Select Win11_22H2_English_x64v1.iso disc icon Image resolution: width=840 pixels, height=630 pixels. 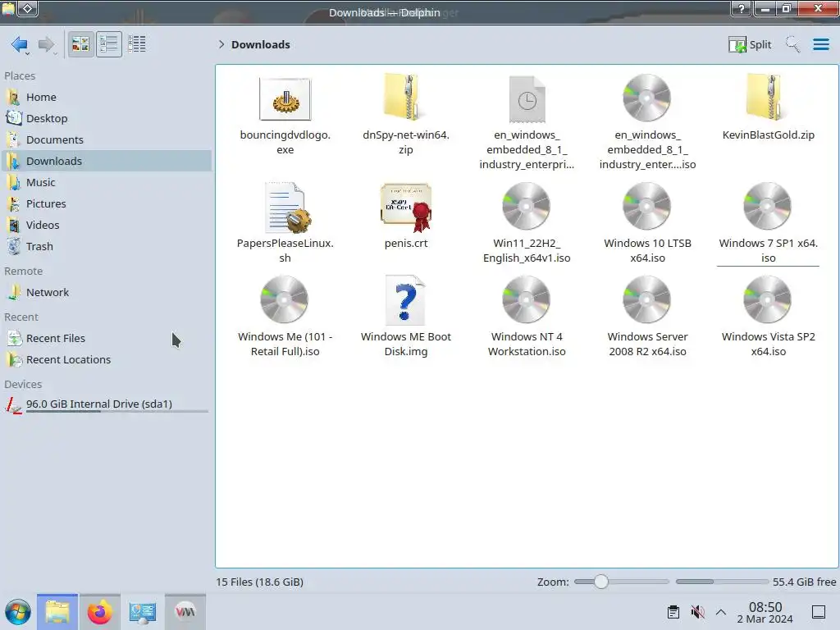point(527,206)
